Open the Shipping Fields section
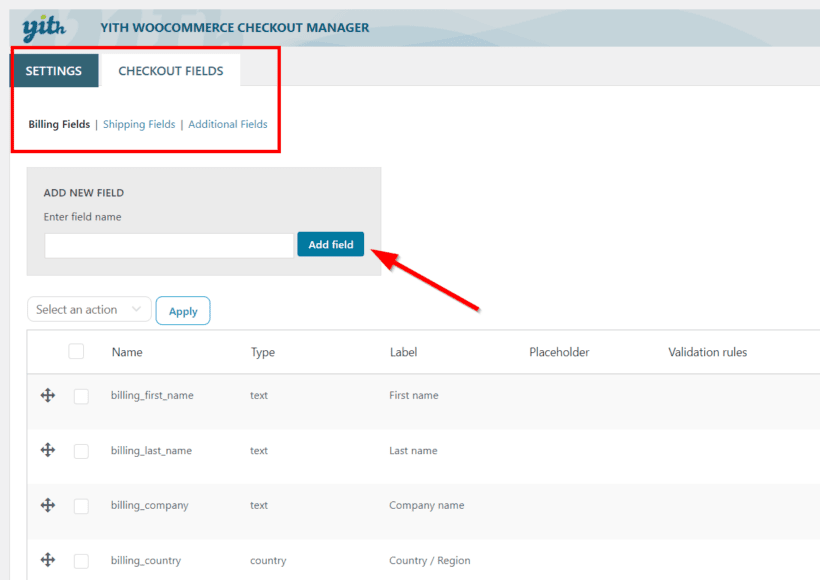Viewport: 820px width, 580px height. point(139,124)
